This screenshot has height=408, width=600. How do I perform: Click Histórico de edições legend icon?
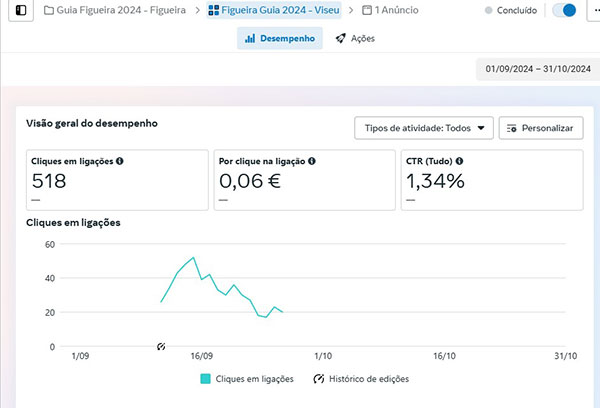click(319, 379)
